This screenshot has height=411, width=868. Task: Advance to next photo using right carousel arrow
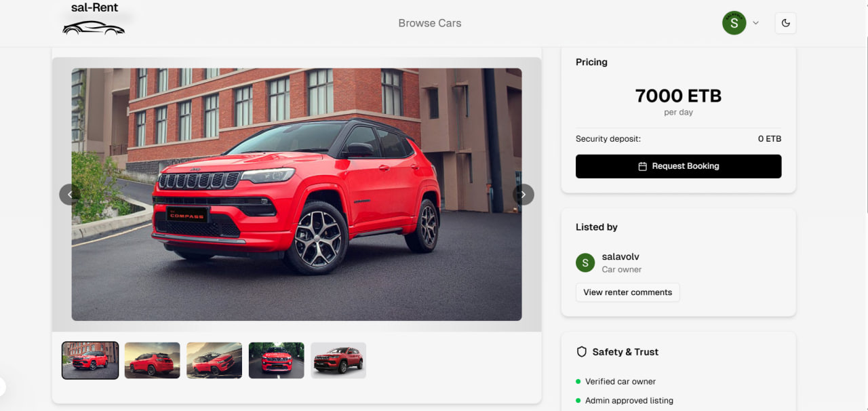point(523,194)
